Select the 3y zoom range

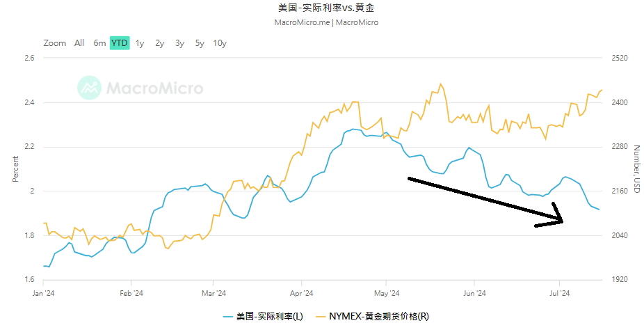179,43
